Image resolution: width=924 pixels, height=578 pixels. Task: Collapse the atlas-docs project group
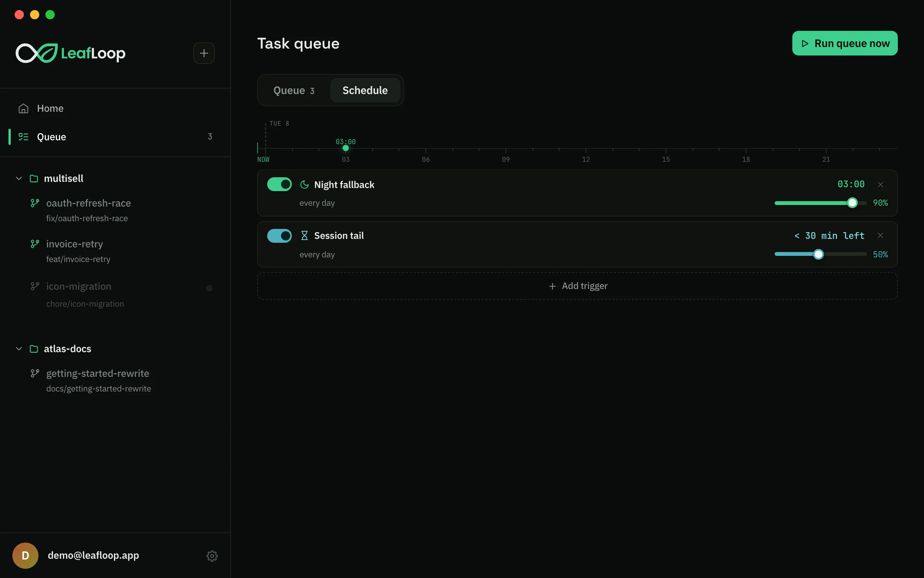click(19, 349)
